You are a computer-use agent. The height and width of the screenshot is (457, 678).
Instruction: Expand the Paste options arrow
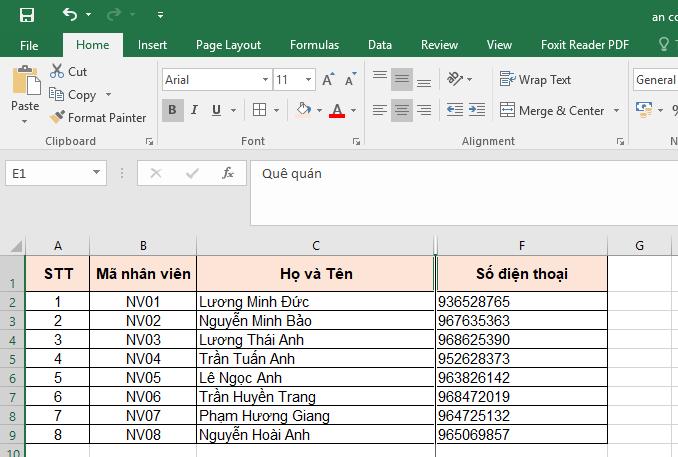[x=25, y=121]
